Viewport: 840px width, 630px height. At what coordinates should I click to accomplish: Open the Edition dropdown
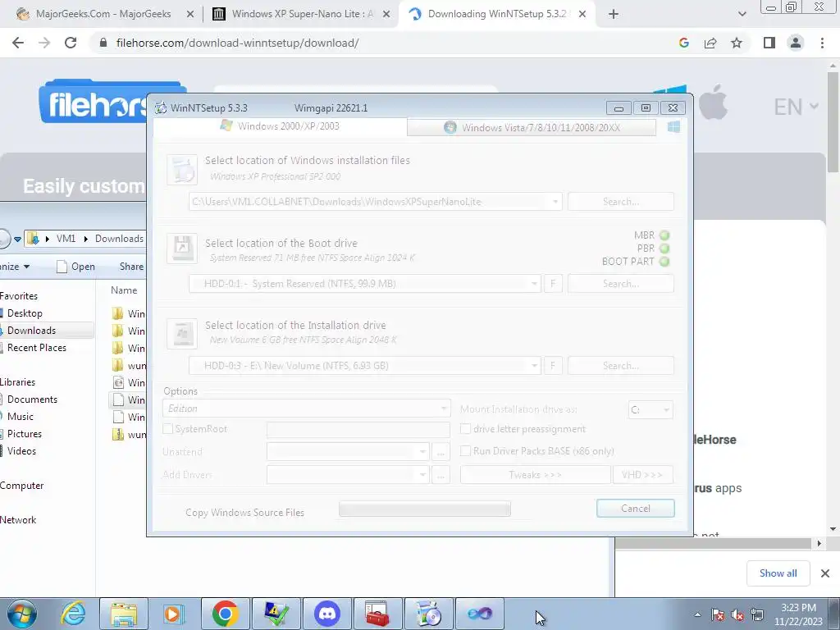coord(307,409)
